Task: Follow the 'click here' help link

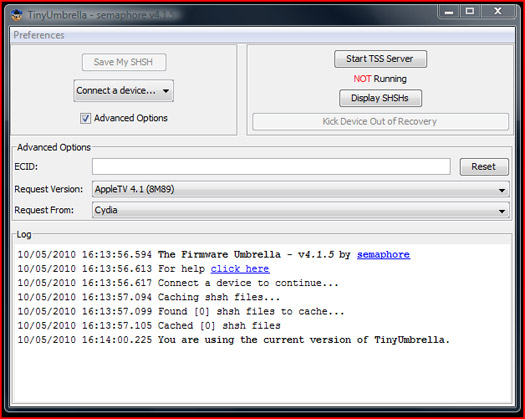Action: 240,269
